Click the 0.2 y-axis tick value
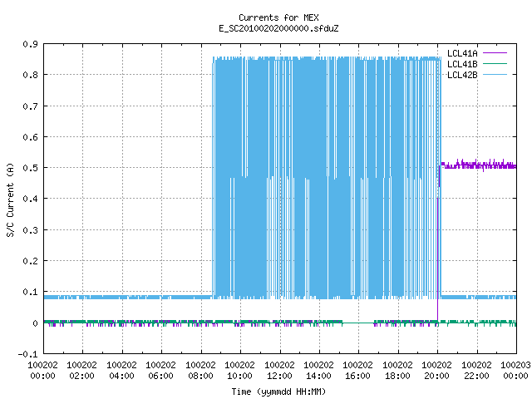The width and height of the screenshot is (532, 399). pyautogui.click(x=30, y=261)
